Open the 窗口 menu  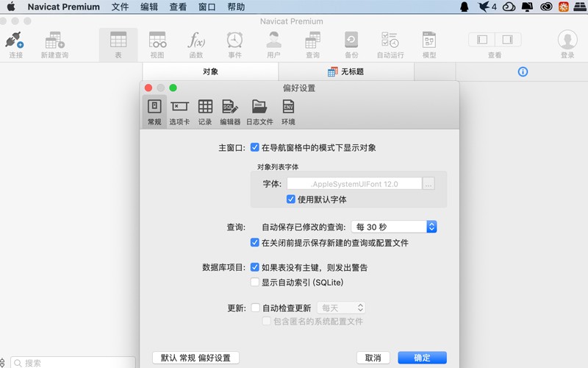click(207, 7)
